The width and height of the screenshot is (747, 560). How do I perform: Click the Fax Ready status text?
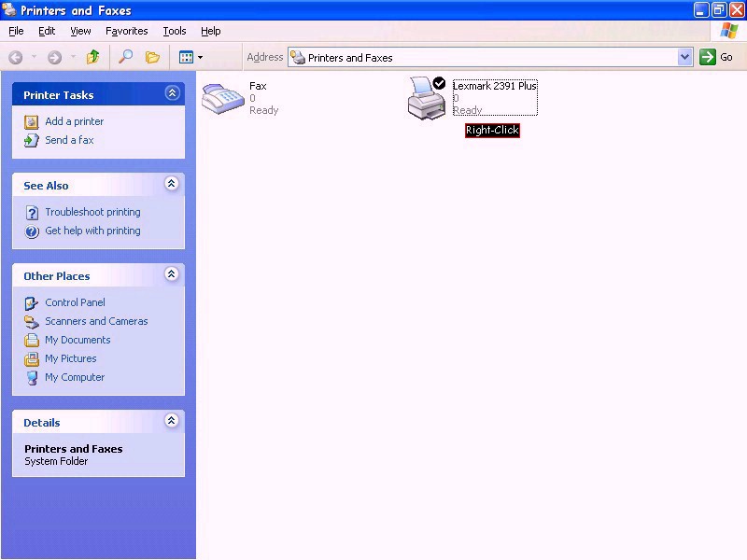tap(264, 110)
